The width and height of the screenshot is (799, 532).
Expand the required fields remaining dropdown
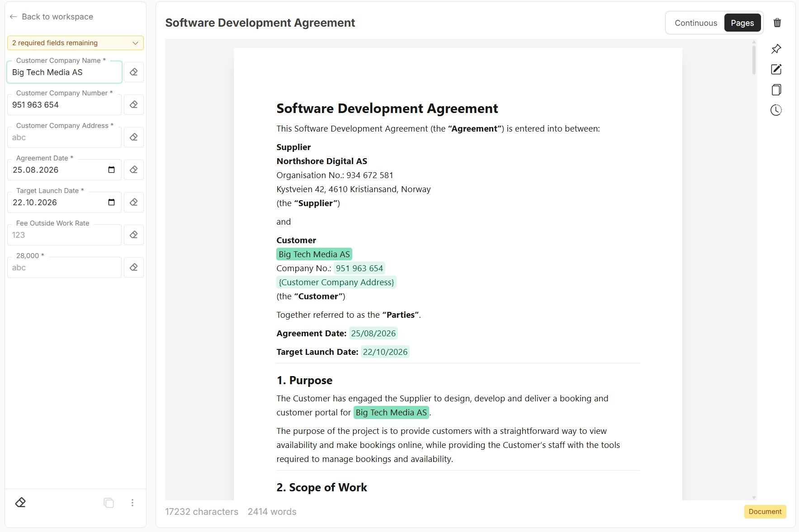point(76,43)
